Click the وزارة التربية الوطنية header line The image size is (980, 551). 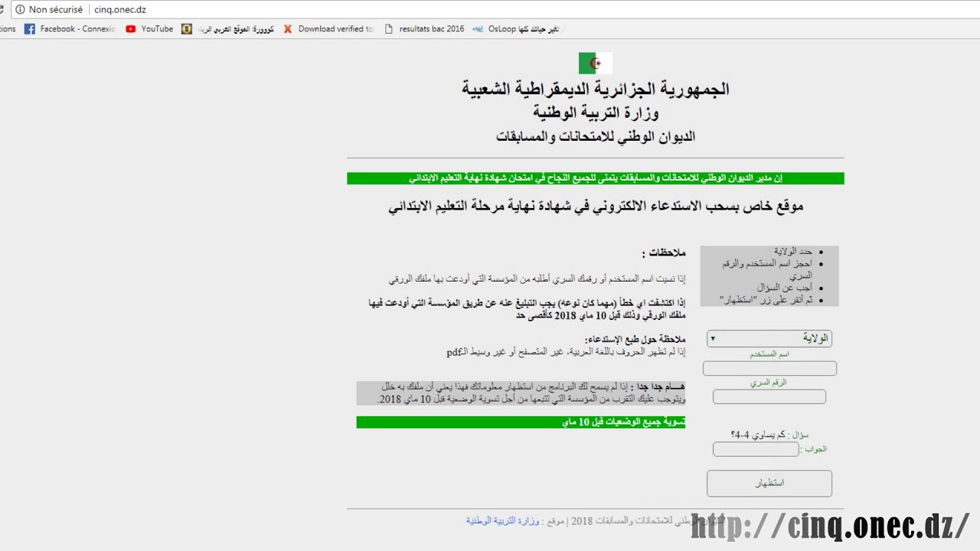(596, 113)
